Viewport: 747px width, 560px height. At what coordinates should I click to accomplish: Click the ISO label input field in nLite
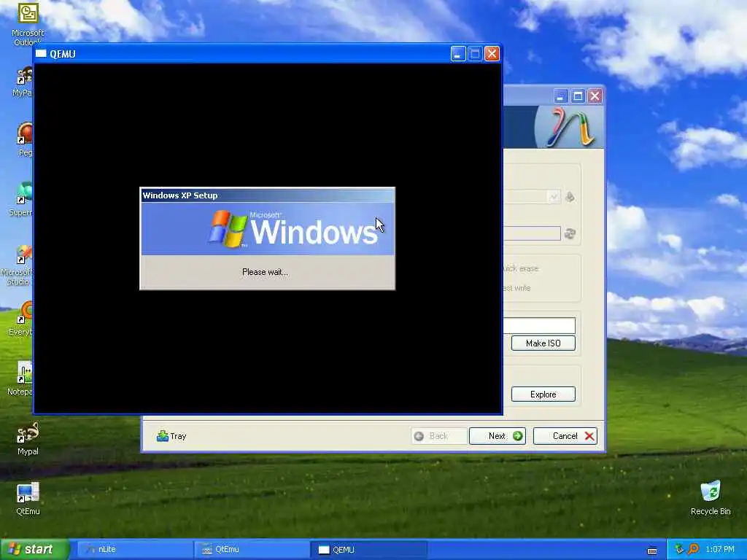click(x=539, y=326)
